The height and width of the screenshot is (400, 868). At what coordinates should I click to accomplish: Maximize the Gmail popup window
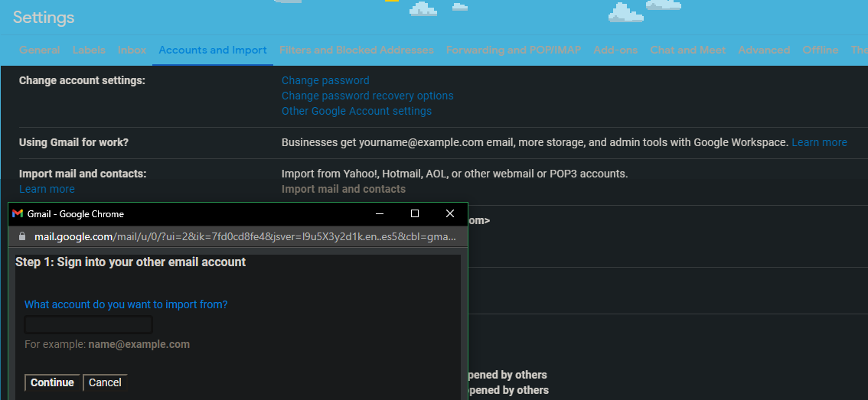(x=415, y=213)
